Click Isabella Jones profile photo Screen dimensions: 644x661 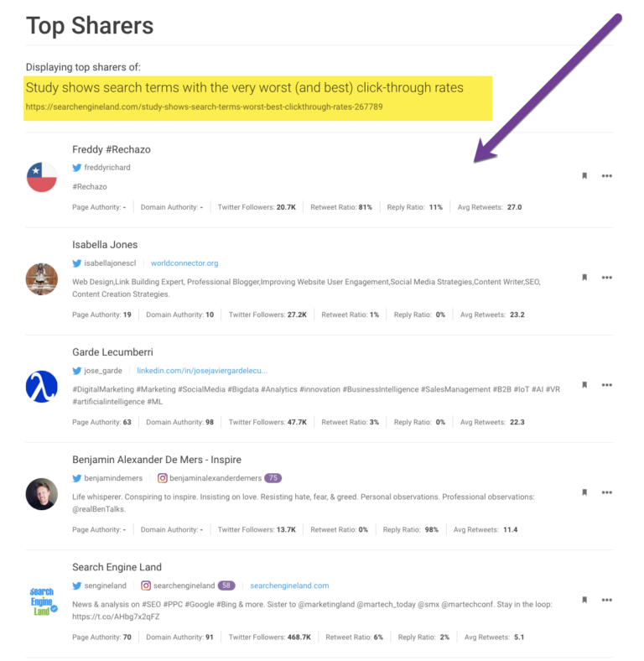point(42,278)
